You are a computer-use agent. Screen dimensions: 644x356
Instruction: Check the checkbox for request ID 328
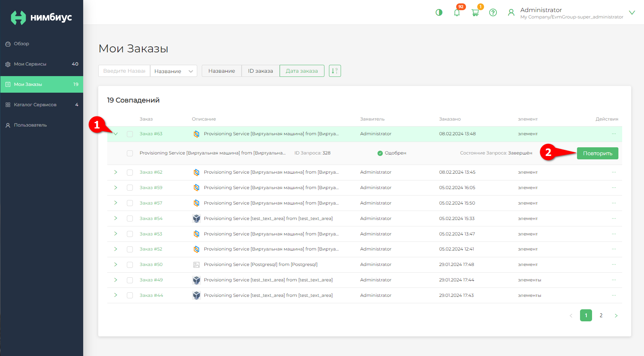130,153
